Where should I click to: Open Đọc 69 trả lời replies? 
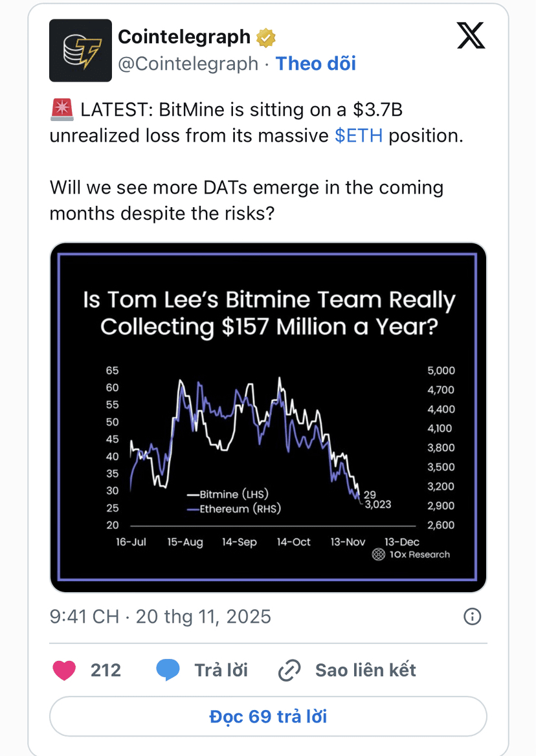click(x=268, y=717)
